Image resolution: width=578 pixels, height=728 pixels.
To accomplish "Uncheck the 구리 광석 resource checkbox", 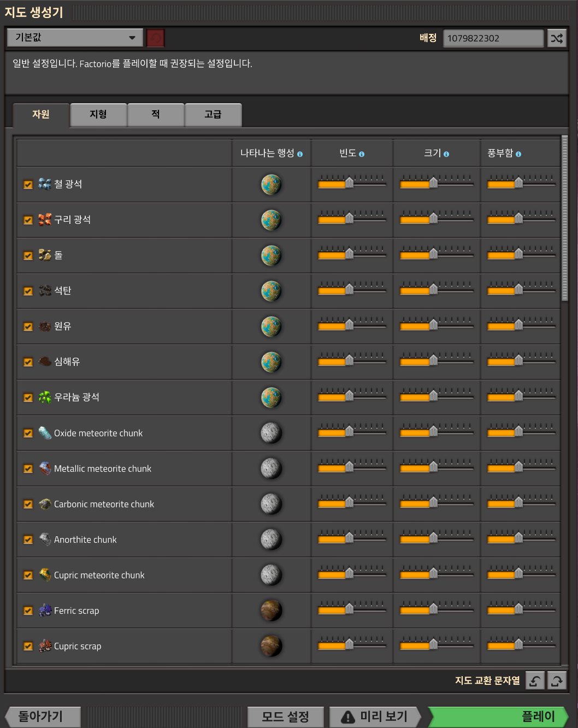I will (x=28, y=220).
